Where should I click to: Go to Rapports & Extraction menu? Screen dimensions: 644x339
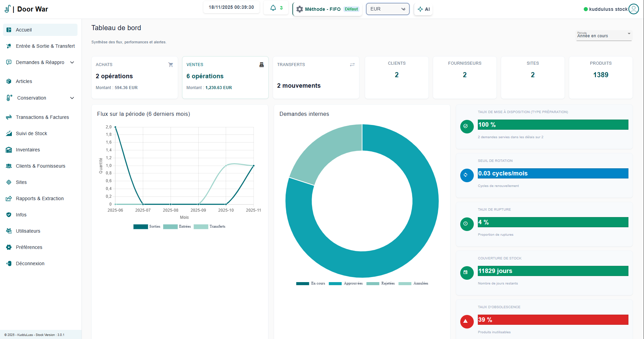[x=40, y=198]
